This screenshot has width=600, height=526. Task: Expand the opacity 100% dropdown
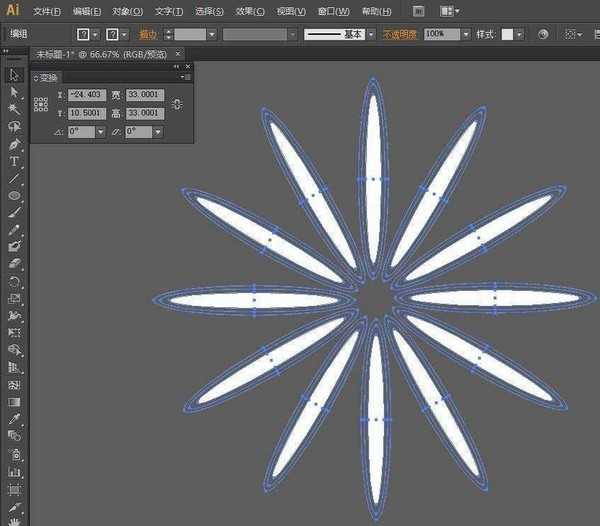point(467,34)
